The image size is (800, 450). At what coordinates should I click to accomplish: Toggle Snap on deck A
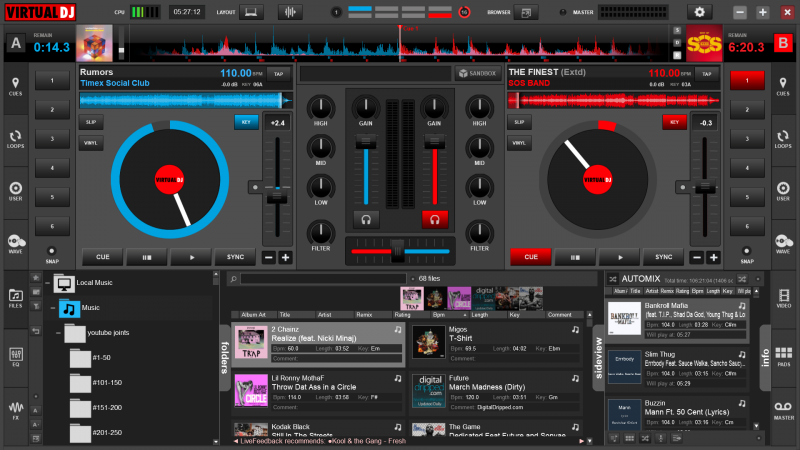[x=52, y=251]
